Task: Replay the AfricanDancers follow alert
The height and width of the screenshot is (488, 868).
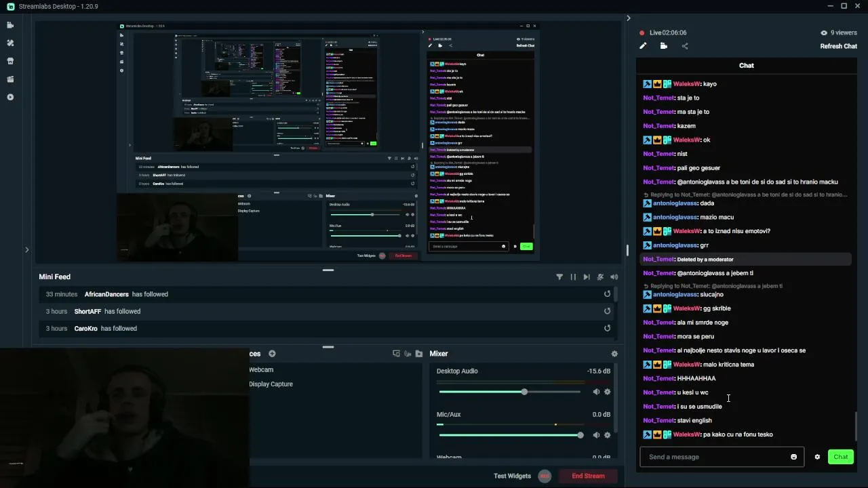Action: tap(608, 294)
